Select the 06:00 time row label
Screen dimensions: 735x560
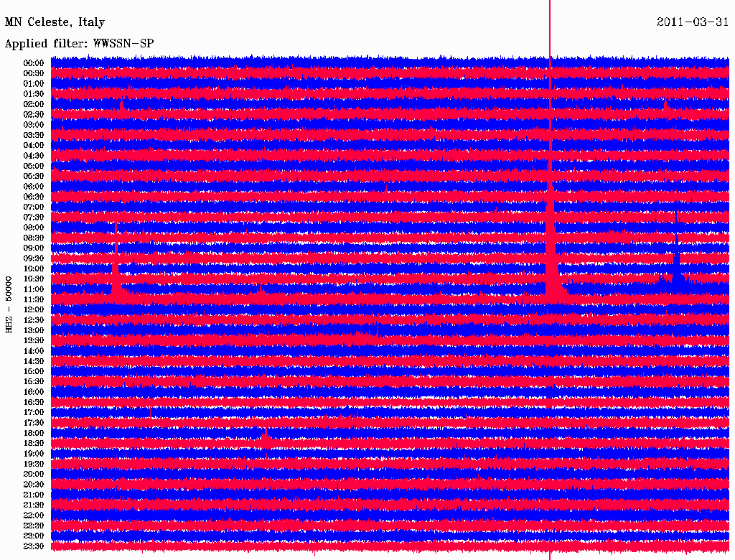[34, 186]
